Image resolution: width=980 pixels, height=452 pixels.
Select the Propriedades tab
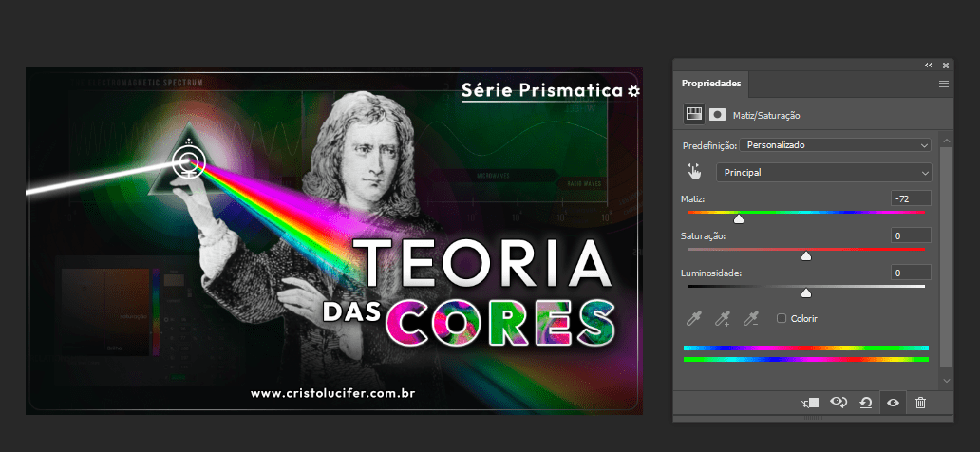(711, 84)
